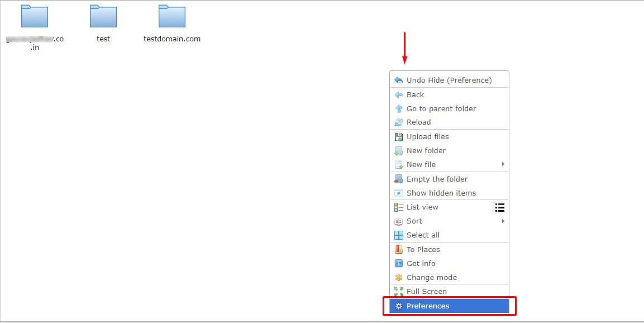Click the Empty the folder icon

(398, 179)
